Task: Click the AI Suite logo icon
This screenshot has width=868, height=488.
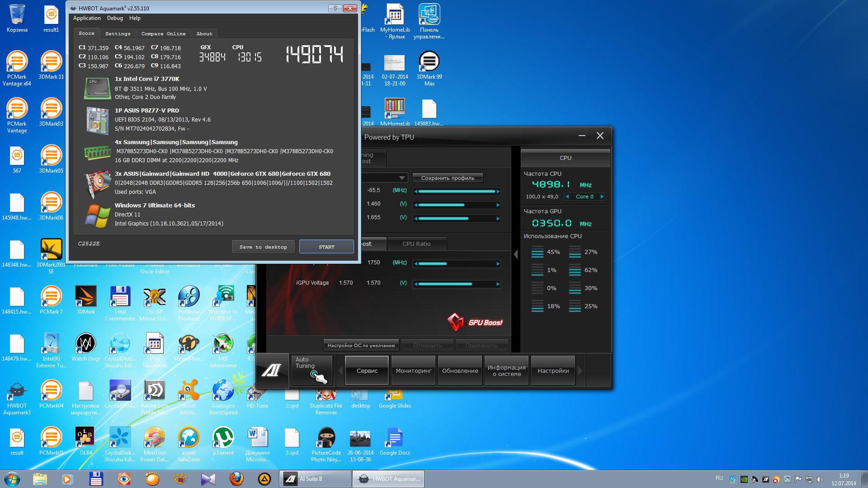Action: click(272, 371)
